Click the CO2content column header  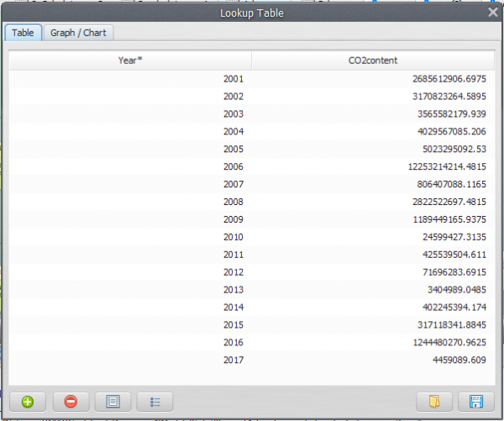tap(373, 61)
